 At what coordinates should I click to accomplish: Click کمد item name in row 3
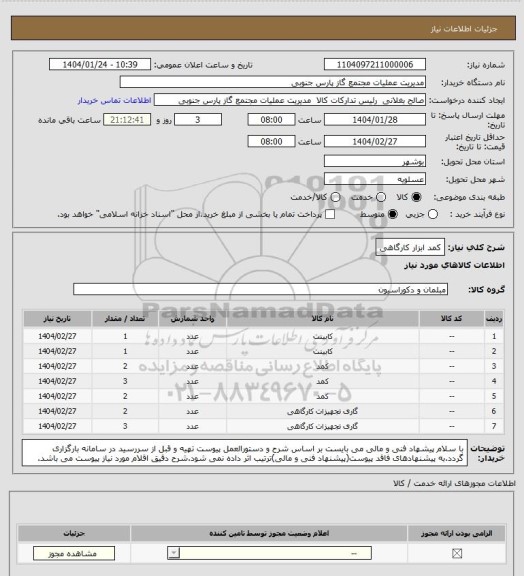click(322, 366)
